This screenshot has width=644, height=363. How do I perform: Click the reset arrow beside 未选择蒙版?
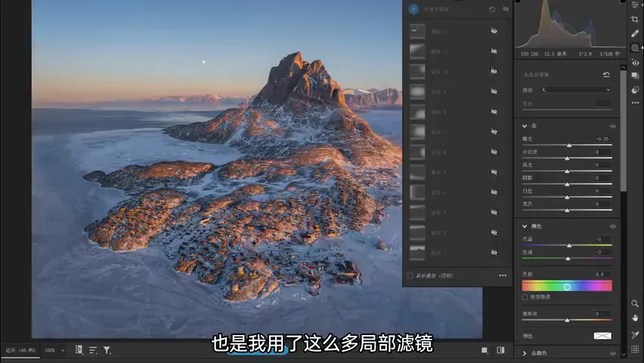click(x=606, y=75)
